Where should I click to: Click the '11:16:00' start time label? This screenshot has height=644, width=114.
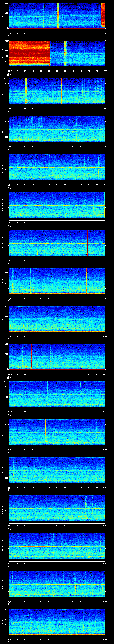coord(9,601)
